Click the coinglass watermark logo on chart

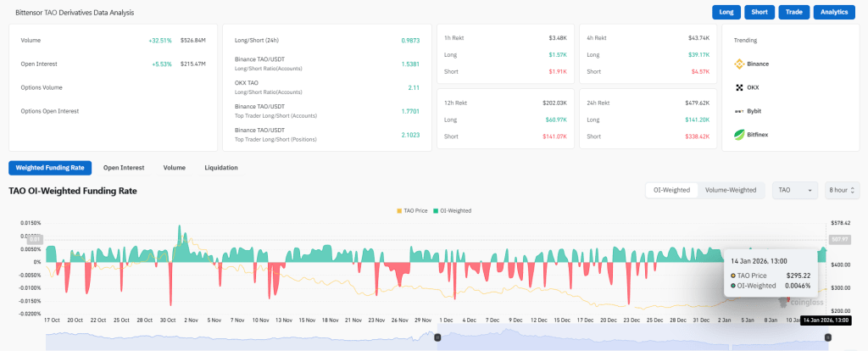(800, 303)
